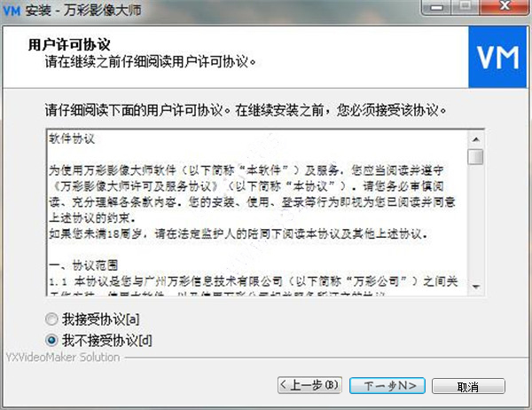
Task: Close the installer window
Action: coord(505,7)
